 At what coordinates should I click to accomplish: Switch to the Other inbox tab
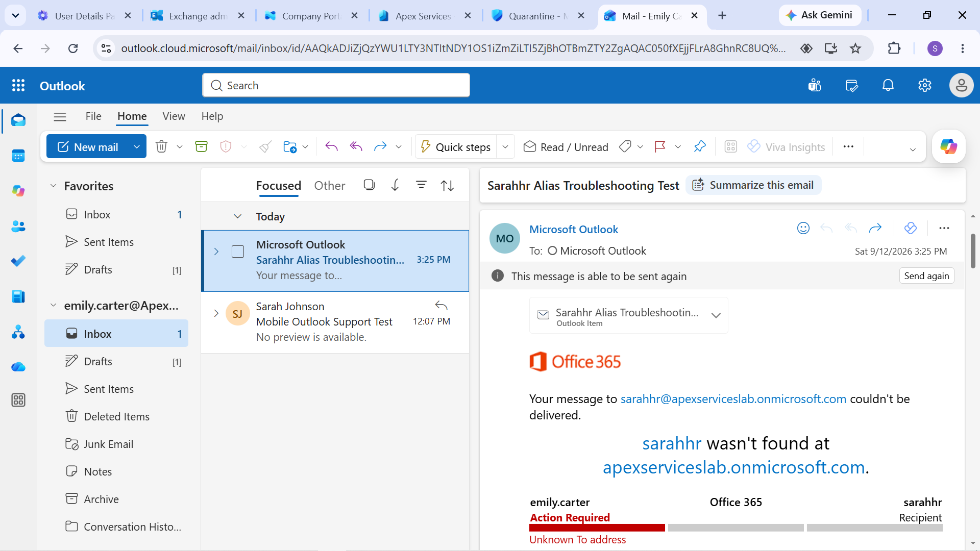tap(330, 186)
